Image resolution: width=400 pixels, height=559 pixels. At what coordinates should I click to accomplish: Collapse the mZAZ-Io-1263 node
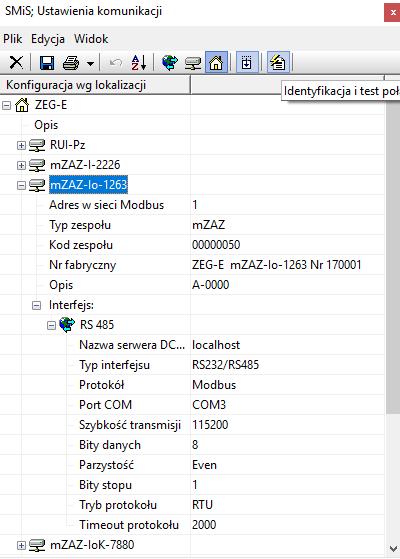point(21,185)
